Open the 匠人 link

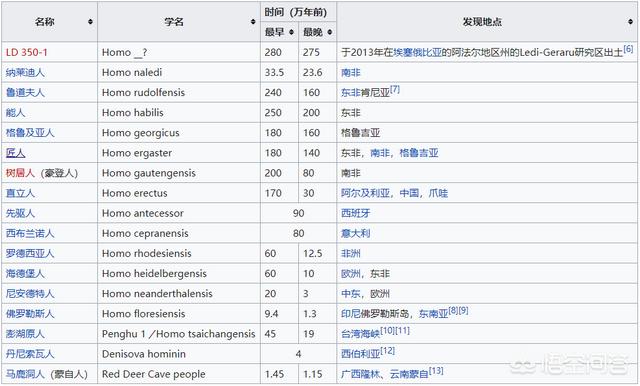click(16, 153)
